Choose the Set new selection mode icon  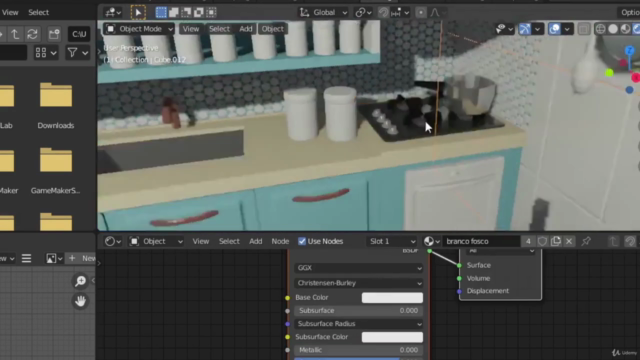161,13
